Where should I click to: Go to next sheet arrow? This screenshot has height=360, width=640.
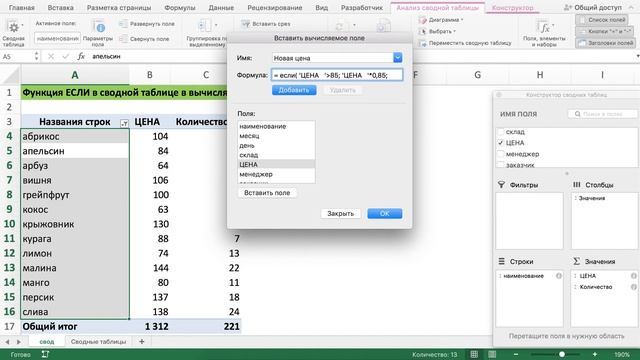tap(18, 342)
